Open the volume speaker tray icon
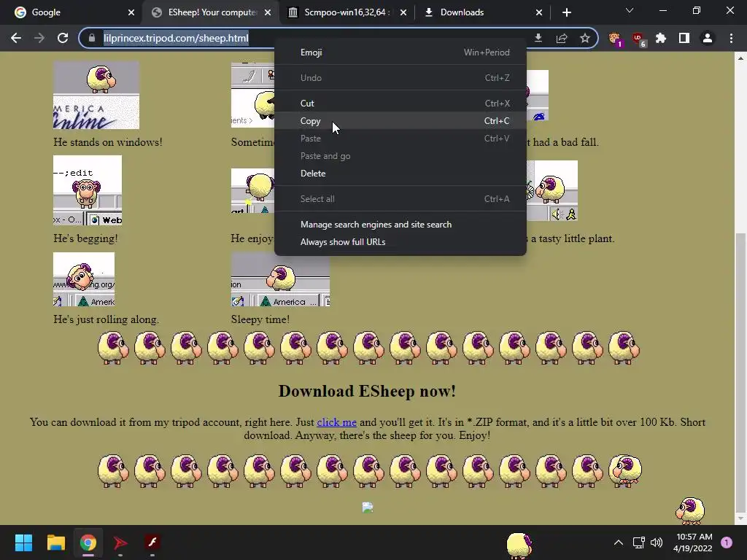This screenshot has width=747, height=560. coord(657,542)
